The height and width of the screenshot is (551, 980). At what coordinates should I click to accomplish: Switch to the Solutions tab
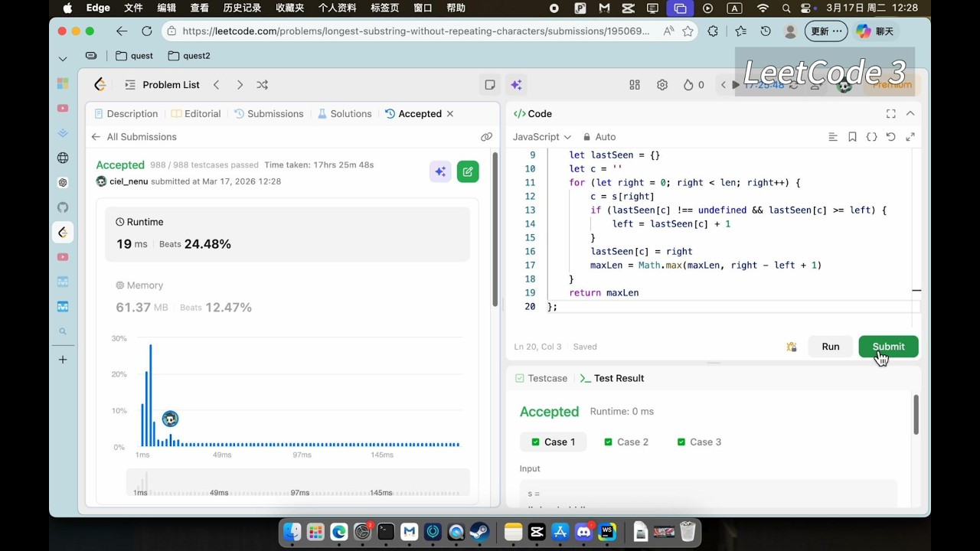coord(345,113)
